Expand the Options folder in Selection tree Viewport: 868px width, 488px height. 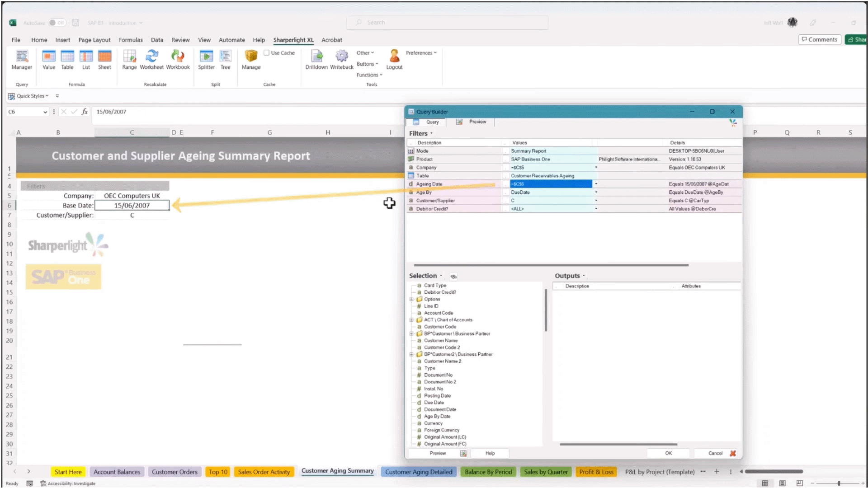tap(411, 299)
